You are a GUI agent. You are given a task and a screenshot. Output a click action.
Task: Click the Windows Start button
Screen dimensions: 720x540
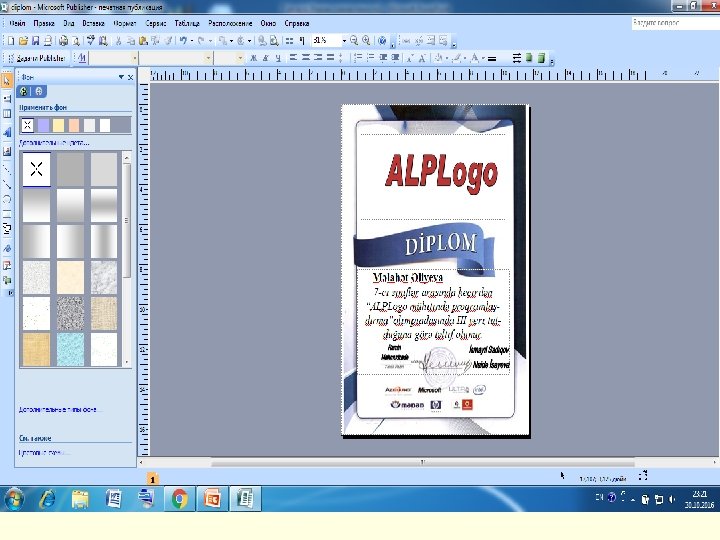14,499
